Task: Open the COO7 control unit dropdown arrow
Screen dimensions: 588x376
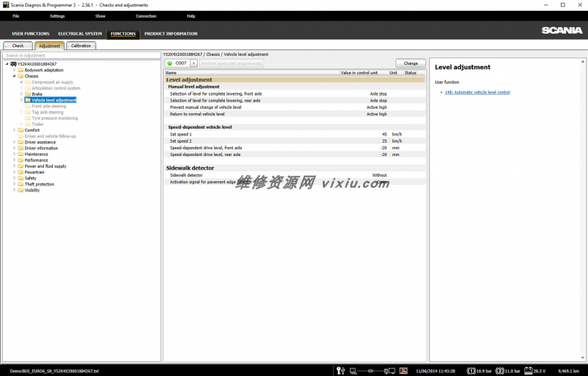Action: (193, 63)
